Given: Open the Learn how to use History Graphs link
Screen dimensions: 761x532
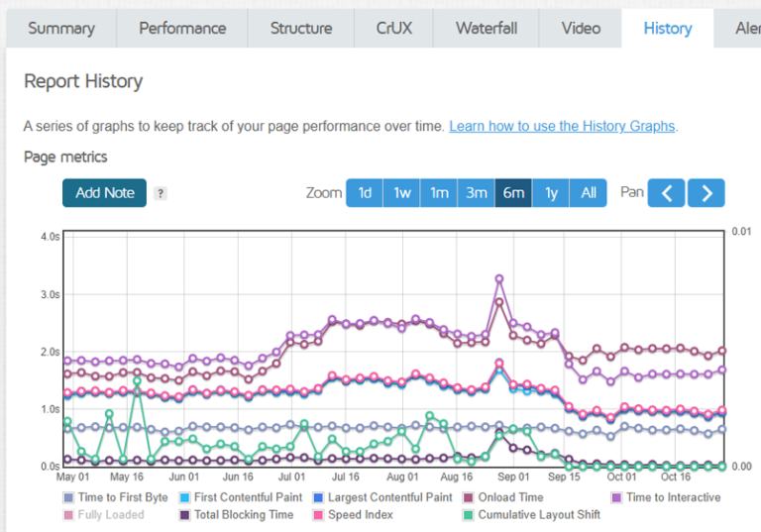Looking at the screenshot, I should [562, 126].
